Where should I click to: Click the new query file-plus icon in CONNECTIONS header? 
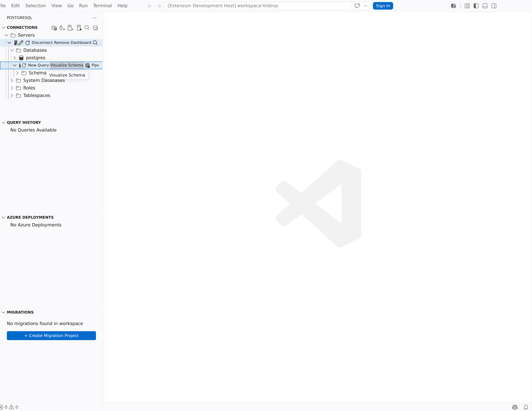[x=70, y=28]
